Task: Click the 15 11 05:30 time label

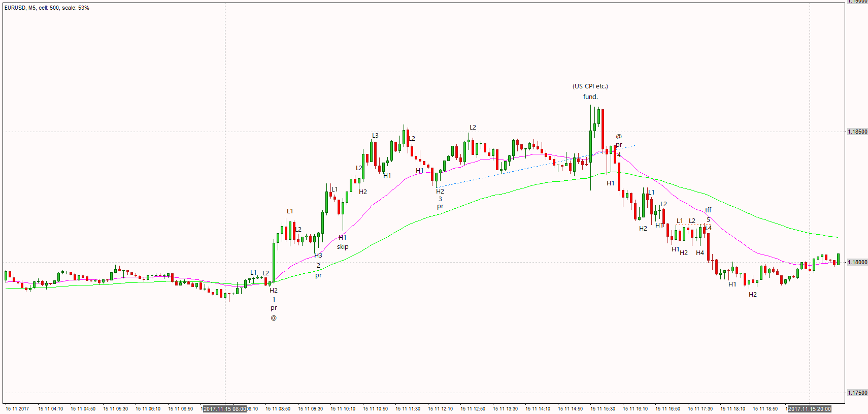Action: pyautogui.click(x=115, y=409)
